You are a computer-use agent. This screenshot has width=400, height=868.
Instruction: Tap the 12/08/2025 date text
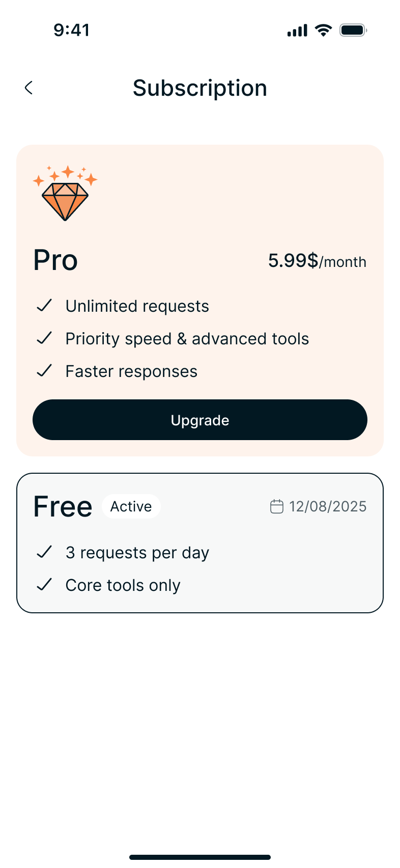tap(328, 506)
